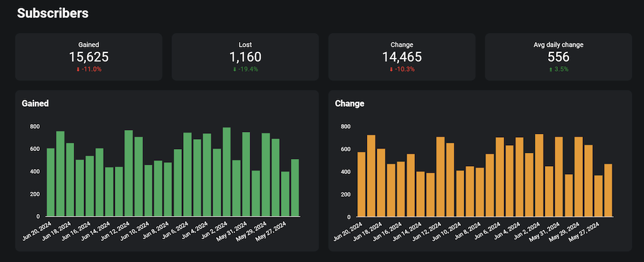644x262 pixels.
Task: Click the red down arrow under Change 14,465
Action: pyautogui.click(x=391, y=70)
